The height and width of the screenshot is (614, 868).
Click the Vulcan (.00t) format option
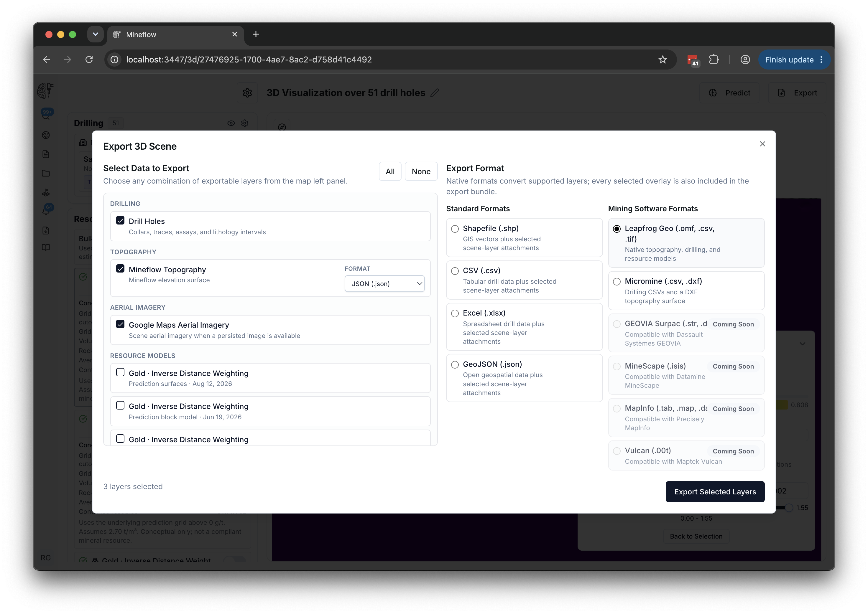pyautogui.click(x=686, y=455)
